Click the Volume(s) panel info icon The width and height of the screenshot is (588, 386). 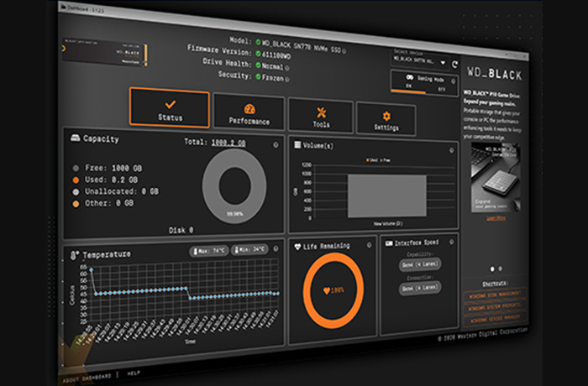click(x=452, y=150)
